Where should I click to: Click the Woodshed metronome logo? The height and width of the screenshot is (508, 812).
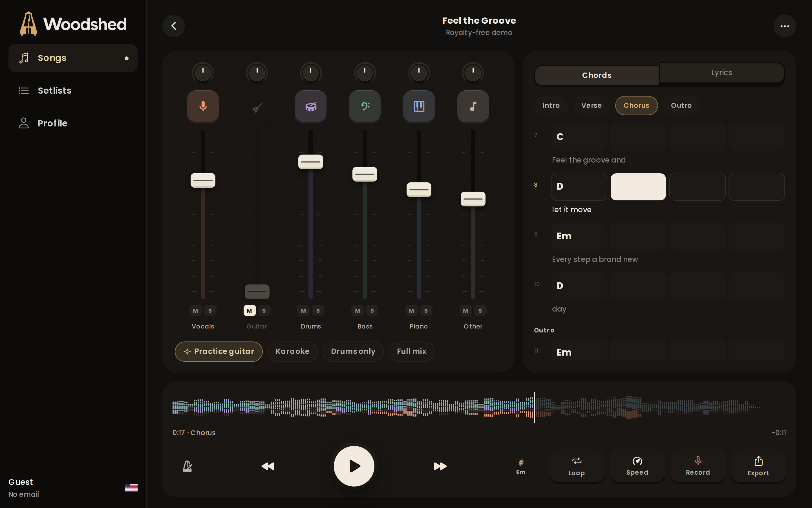pos(28,23)
